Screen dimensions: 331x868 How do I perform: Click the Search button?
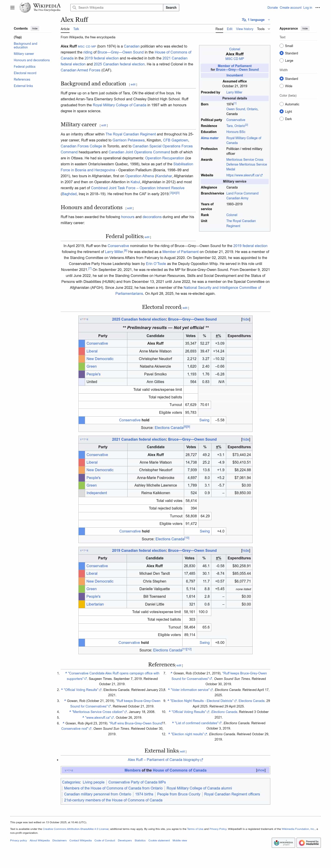click(171, 7)
